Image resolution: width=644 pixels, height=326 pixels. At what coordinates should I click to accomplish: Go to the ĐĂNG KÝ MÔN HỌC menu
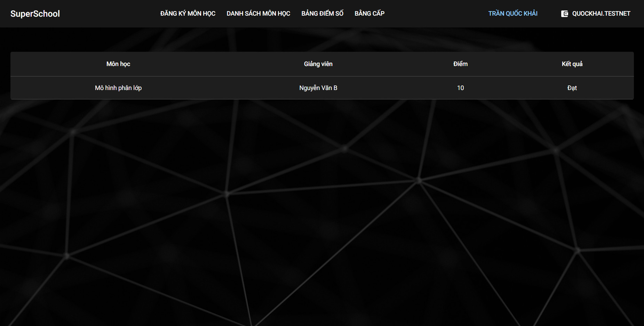tap(188, 14)
